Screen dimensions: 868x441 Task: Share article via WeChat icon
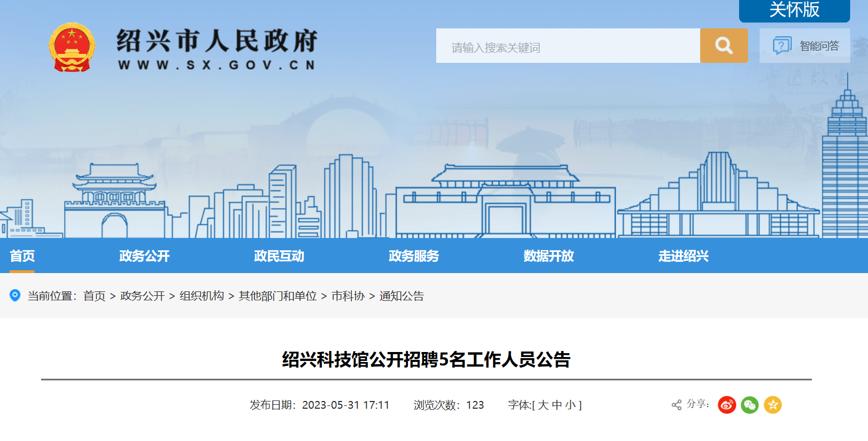[x=750, y=405]
